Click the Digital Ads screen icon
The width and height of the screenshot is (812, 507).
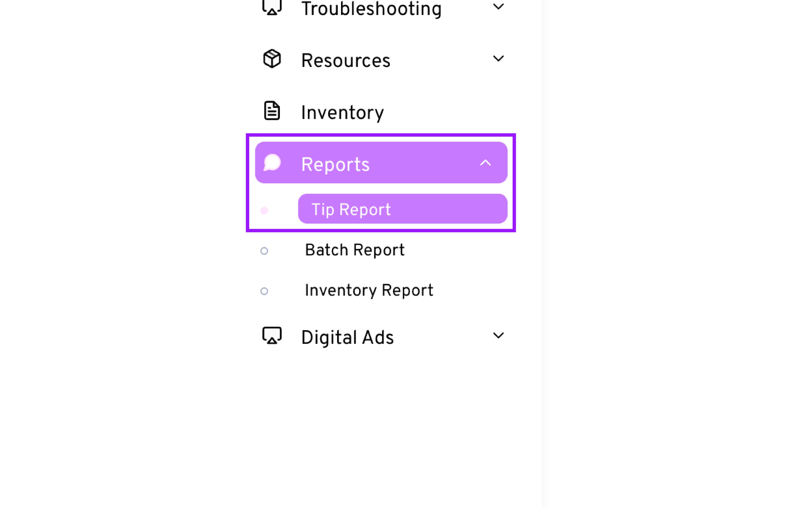coord(272,335)
